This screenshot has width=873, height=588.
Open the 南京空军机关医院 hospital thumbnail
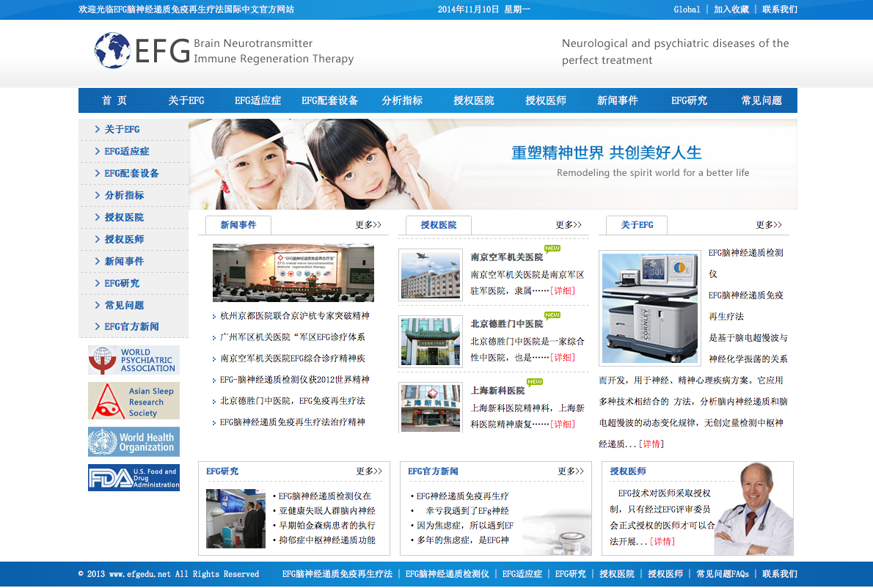click(431, 275)
